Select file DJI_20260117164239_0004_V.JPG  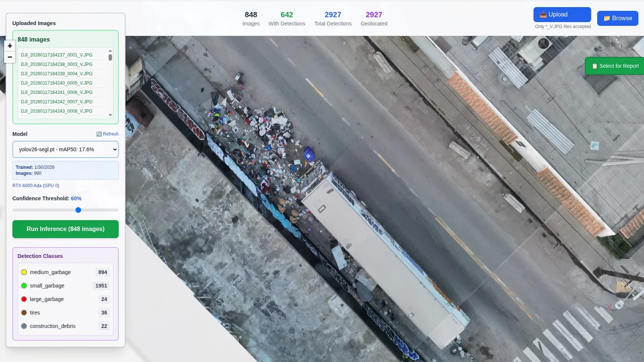[x=57, y=73]
